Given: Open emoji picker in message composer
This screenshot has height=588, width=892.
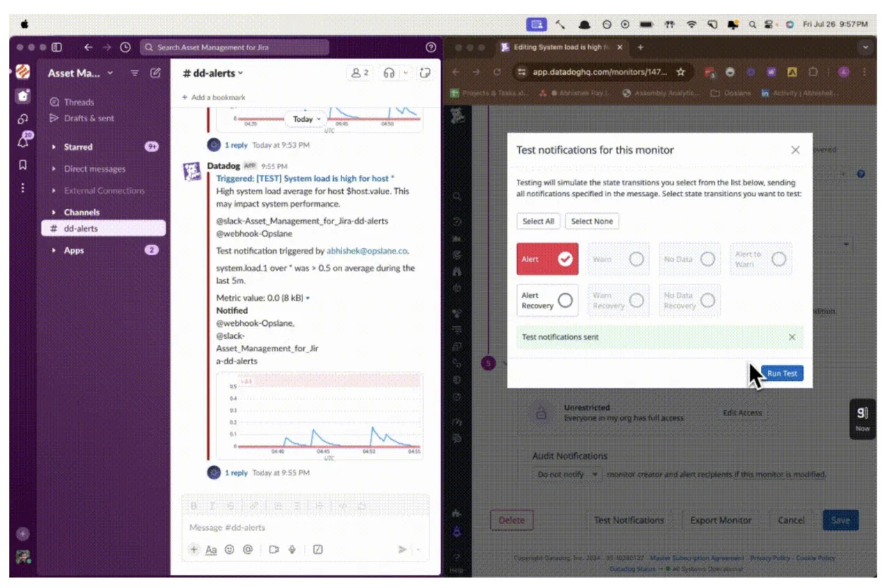Looking at the screenshot, I should tap(229, 549).
